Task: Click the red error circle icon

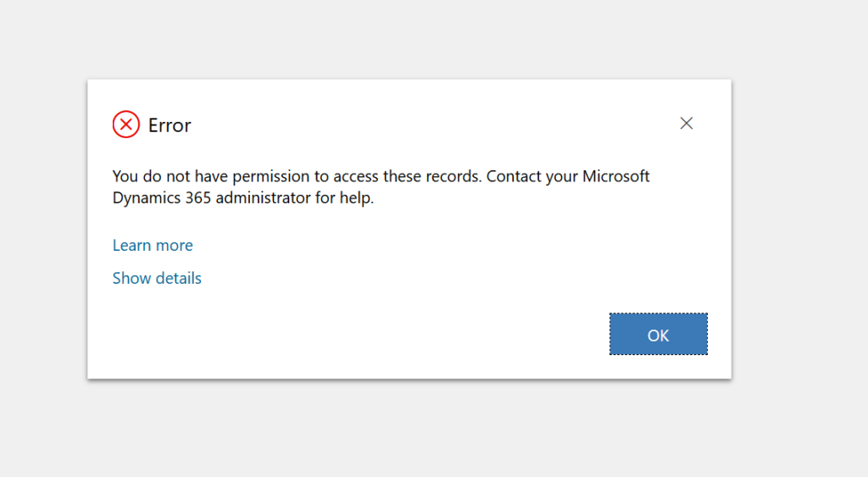Action: 126,125
